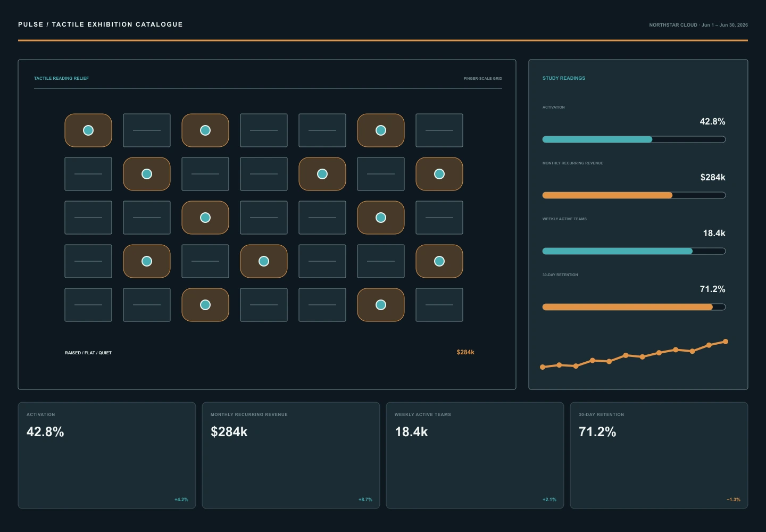This screenshot has height=532, width=766.
Task: Open the 30-Day Retention 71.2% card
Action: 659,455
